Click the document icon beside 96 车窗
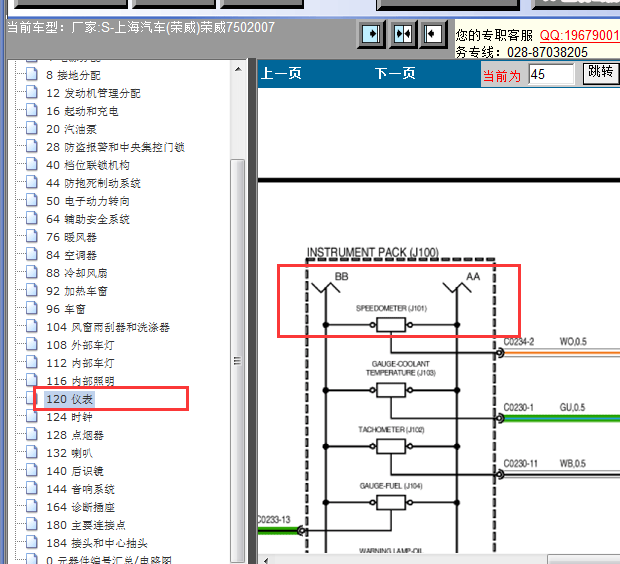Screen dimensions: 620x564 32,308
